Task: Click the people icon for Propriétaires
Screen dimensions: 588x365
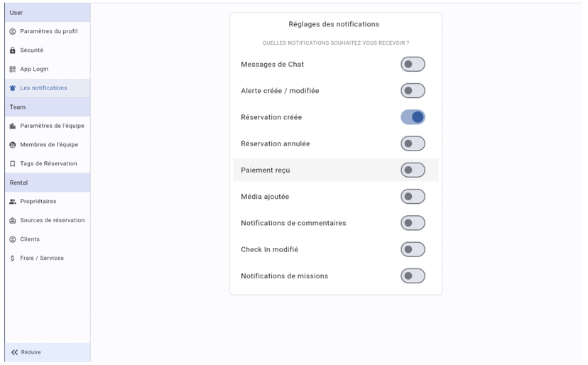Action: point(13,202)
